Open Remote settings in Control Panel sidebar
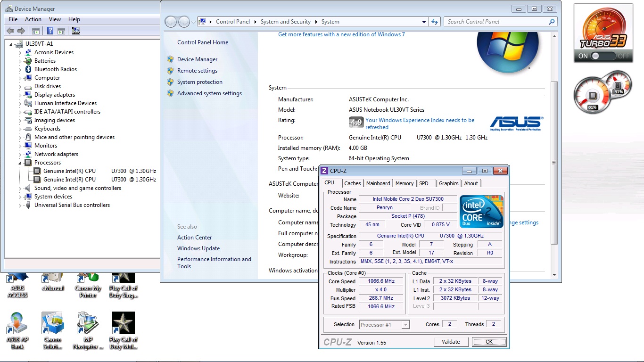 click(197, 71)
